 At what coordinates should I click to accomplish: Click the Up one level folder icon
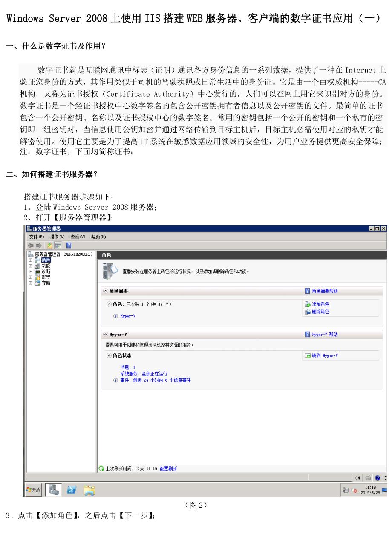(x=50, y=245)
